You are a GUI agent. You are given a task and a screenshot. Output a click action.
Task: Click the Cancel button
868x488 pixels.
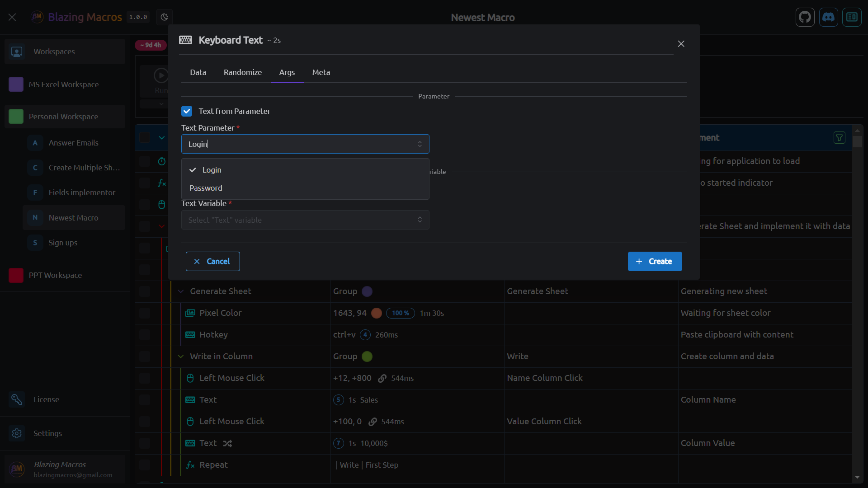(x=213, y=262)
